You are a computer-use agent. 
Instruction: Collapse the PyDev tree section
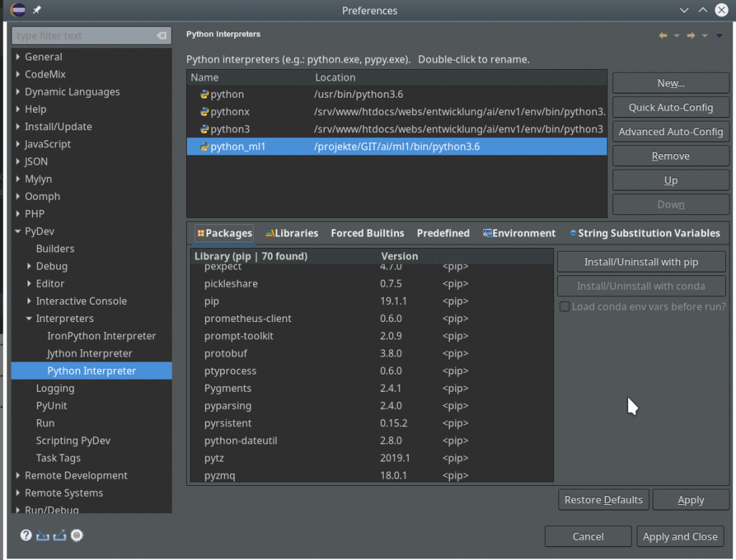pos(17,231)
